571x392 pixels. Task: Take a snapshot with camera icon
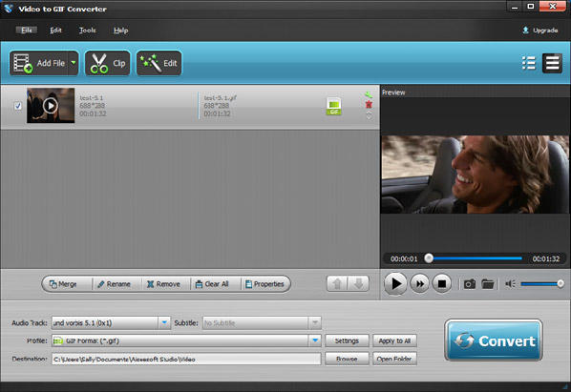(470, 284)
